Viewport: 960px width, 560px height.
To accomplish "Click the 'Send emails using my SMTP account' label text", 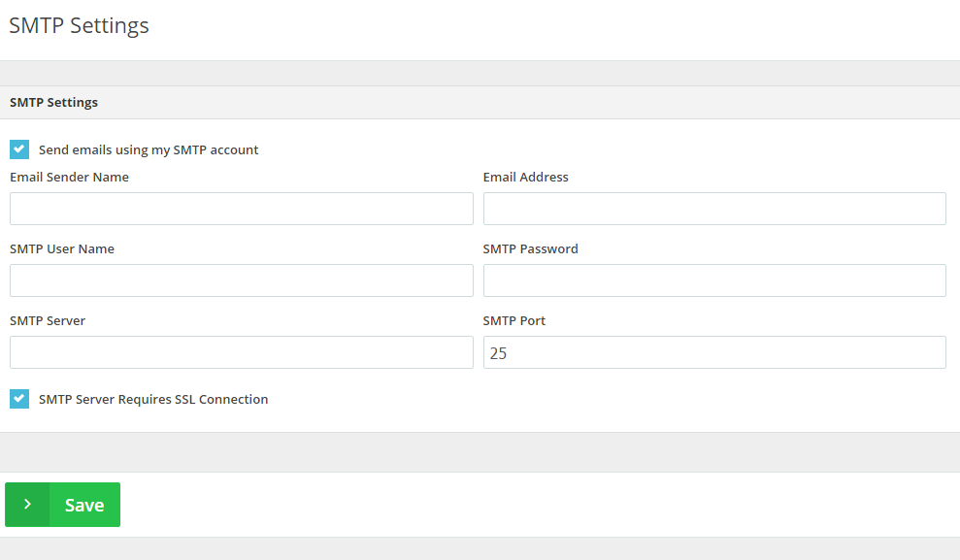I will 149,149.
